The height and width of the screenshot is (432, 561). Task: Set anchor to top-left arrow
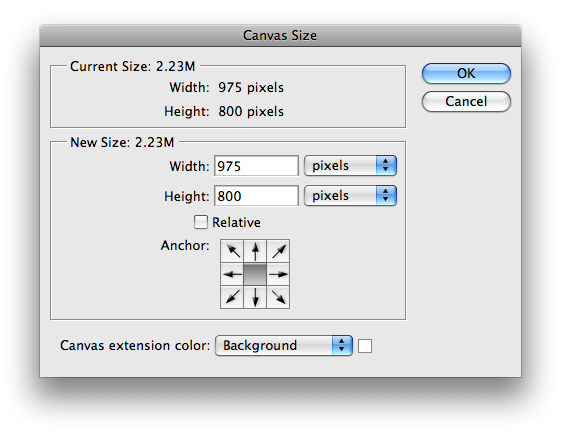(232, 251)
